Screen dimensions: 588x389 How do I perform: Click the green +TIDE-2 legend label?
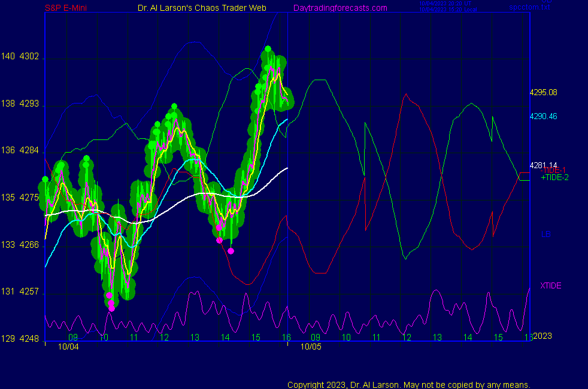click(554, 177)
